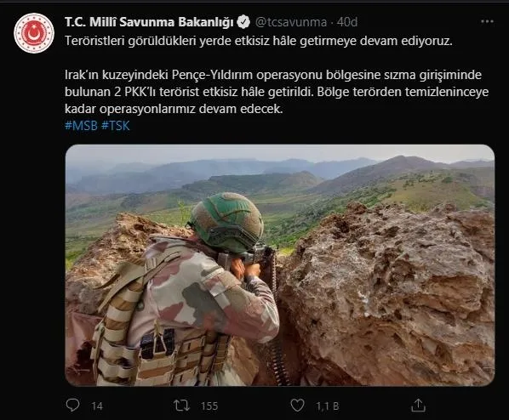Open the Millî Savunma Bakanlığı profile avatar
Viewport: 509px width, 420px height.
click(x=34, y=33)
